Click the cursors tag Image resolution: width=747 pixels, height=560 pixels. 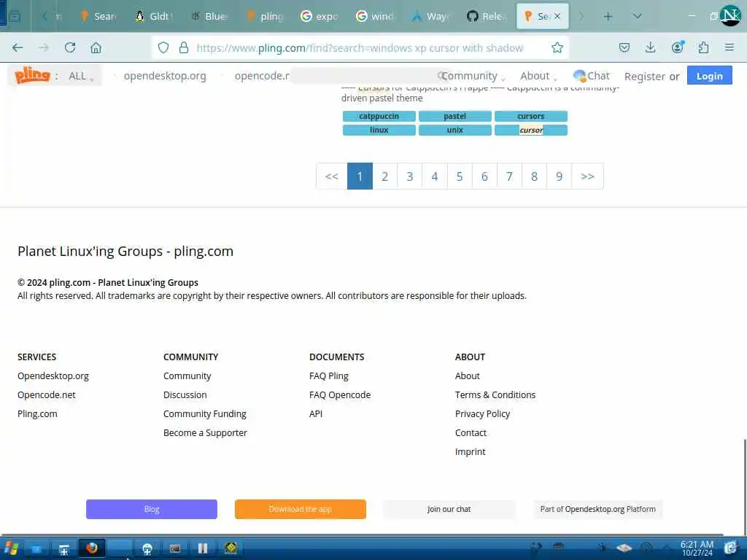(531, 116)
